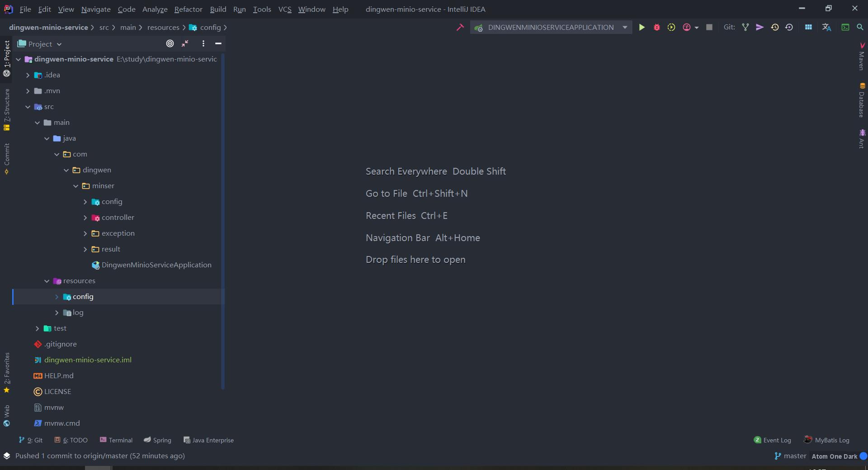This screenshot has height=470, width=868.
Task: Expand the .mvn folder
Action: [28, 91]
